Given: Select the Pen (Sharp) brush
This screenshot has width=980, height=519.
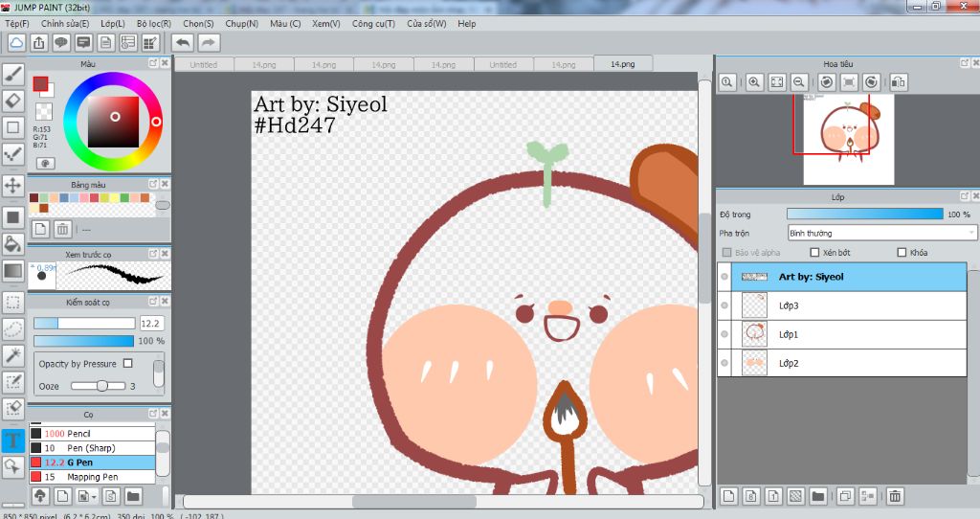Looking at the screenshot, I should point(92,448).
